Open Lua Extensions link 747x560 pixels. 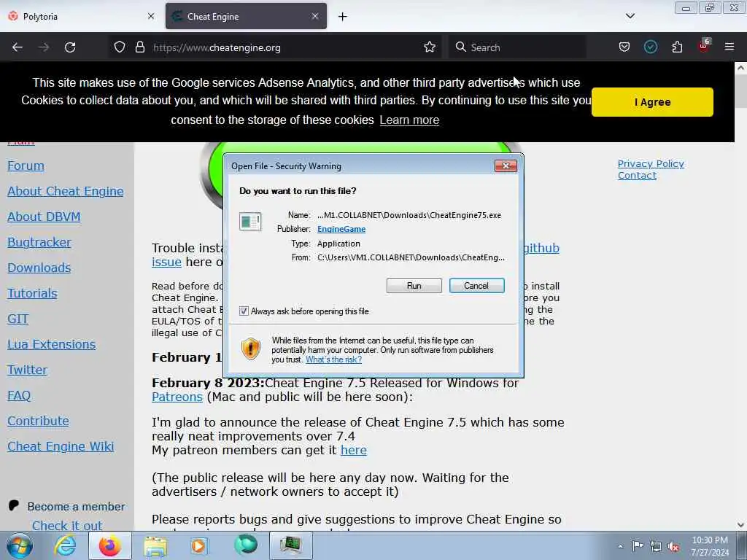tap(52, 344)
